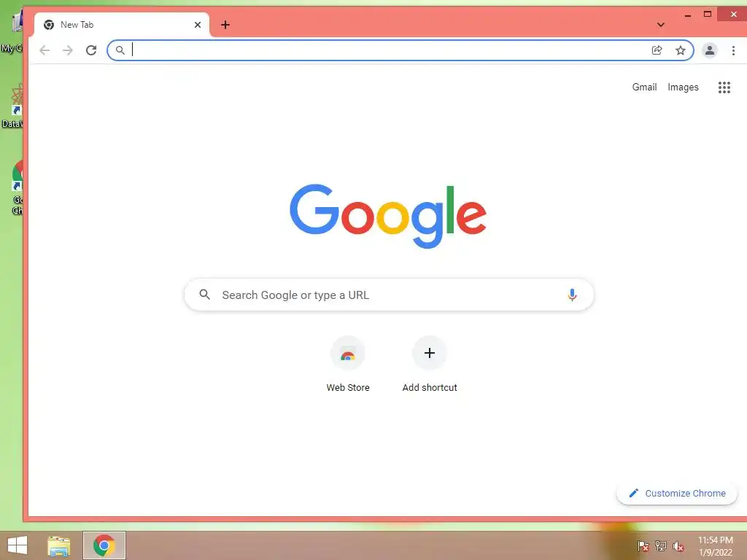Click the magnifier icon in the address bar
Image resolution: width=747 pixels, height=560 pixels.
pos(120,50)
